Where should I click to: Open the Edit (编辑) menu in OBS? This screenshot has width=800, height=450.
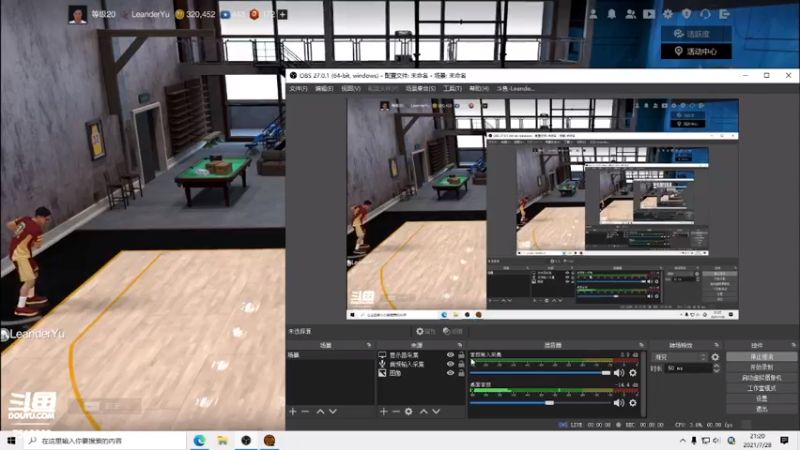point(324,89)
